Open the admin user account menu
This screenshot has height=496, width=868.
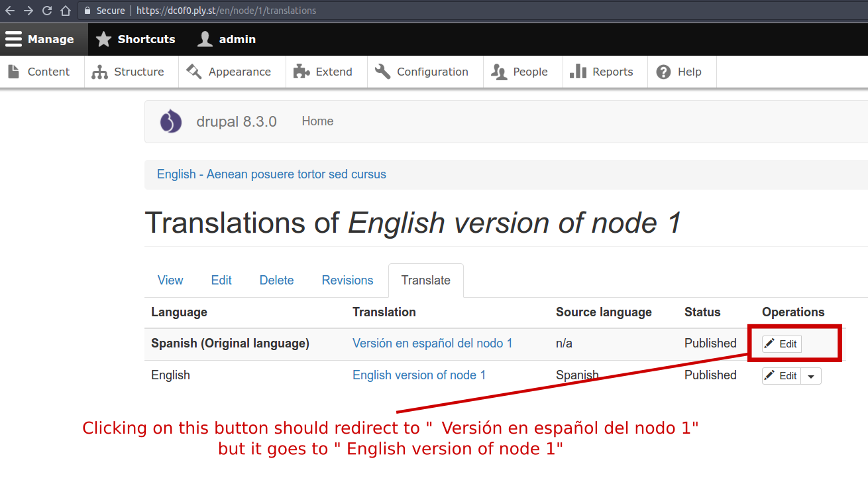[226, 39]
